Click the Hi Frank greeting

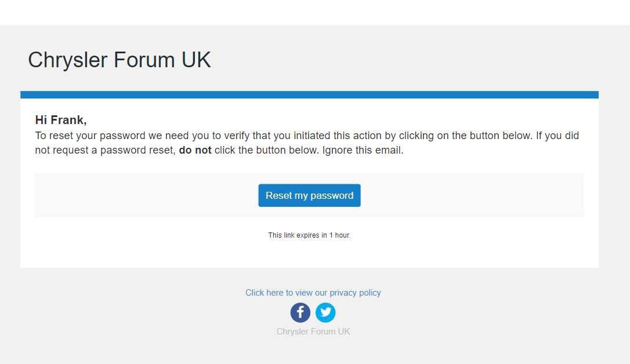(61, 120)
